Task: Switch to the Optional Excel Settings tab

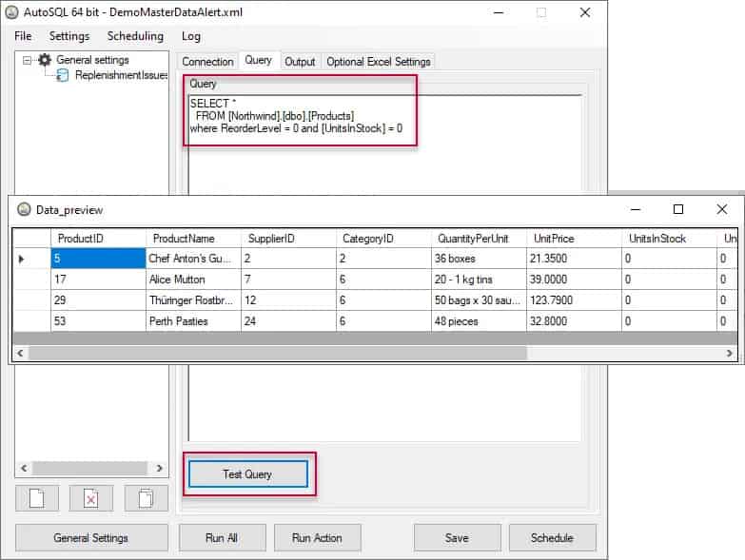Action: (379, 62)
